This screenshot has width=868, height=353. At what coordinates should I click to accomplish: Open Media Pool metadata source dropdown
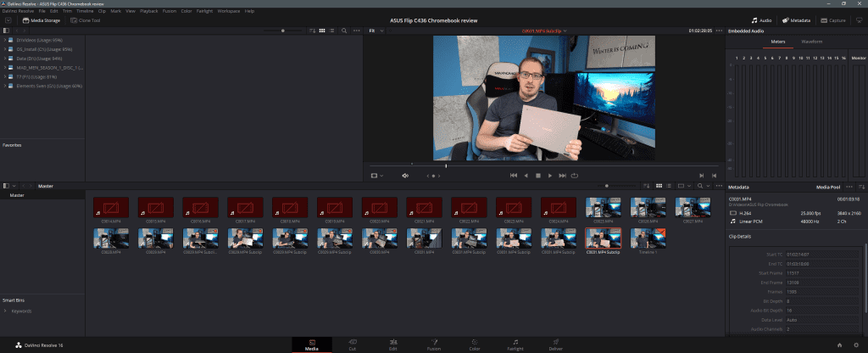(828, 188)
